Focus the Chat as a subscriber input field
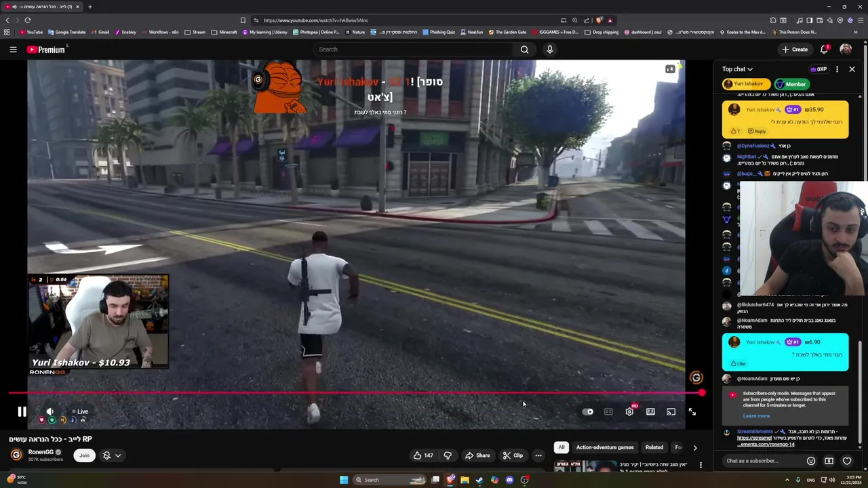 click(762, 461)
